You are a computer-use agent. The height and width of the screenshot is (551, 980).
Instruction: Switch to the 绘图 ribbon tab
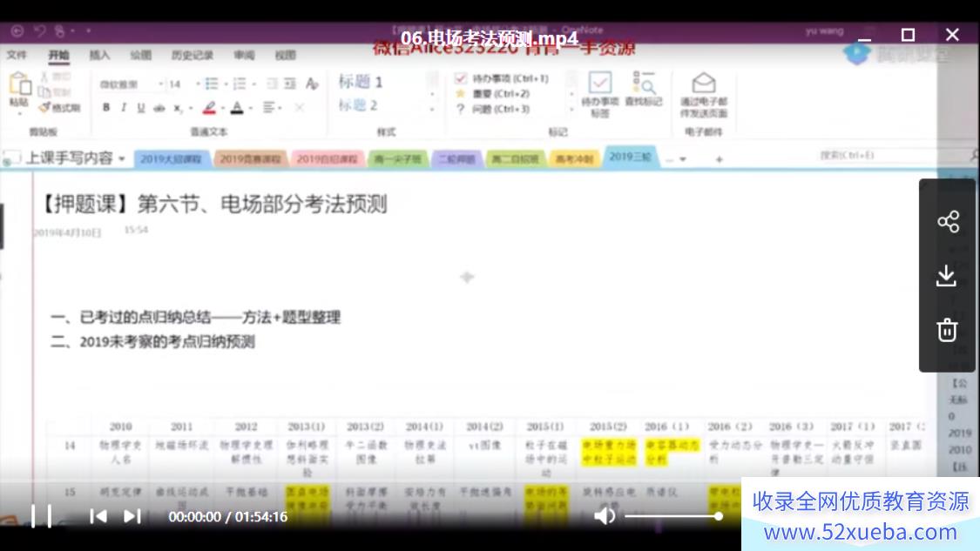tap(140, 55)
